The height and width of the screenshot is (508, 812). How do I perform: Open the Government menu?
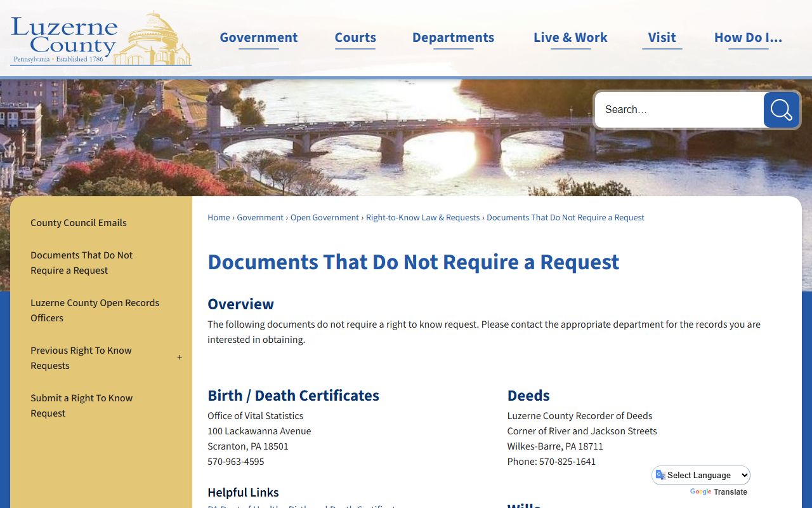coord(258,37)
